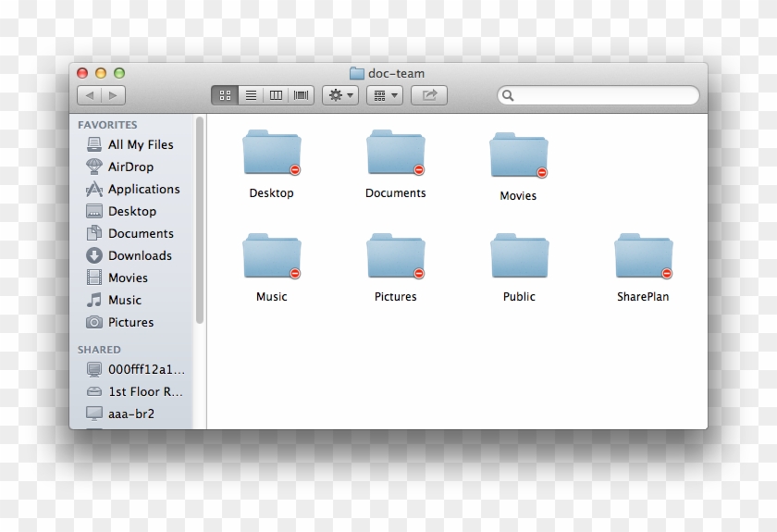
Task: Open Desktop in sidebar favorites
Action: coord(130,211)
